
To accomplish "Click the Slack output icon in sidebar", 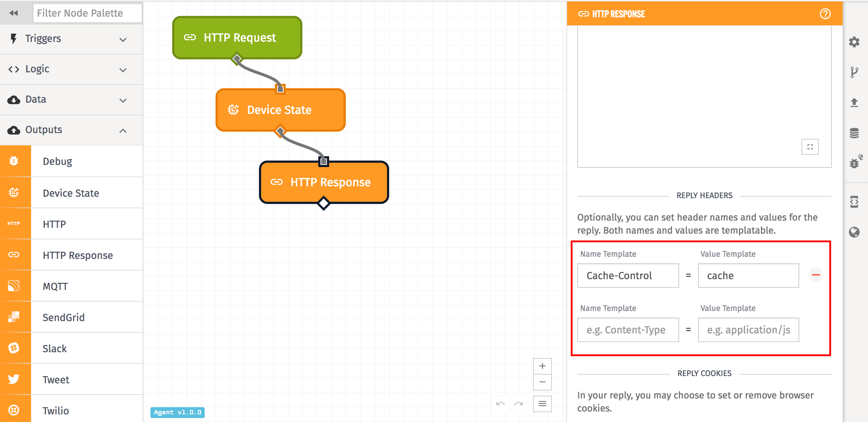I will click(14, 348).
